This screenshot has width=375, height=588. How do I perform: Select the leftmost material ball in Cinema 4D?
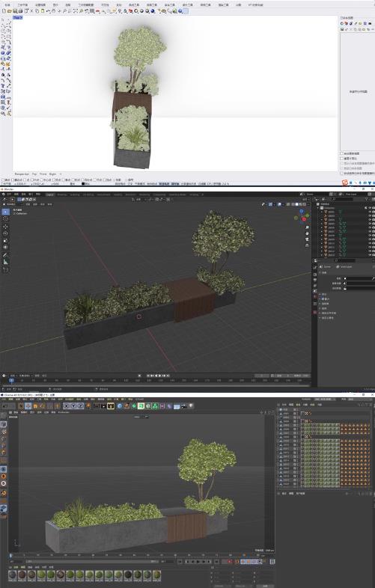[13, 575]
